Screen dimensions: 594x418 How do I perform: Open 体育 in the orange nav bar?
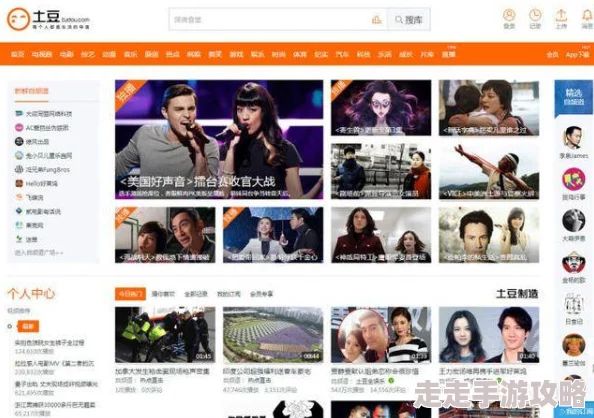300,55
